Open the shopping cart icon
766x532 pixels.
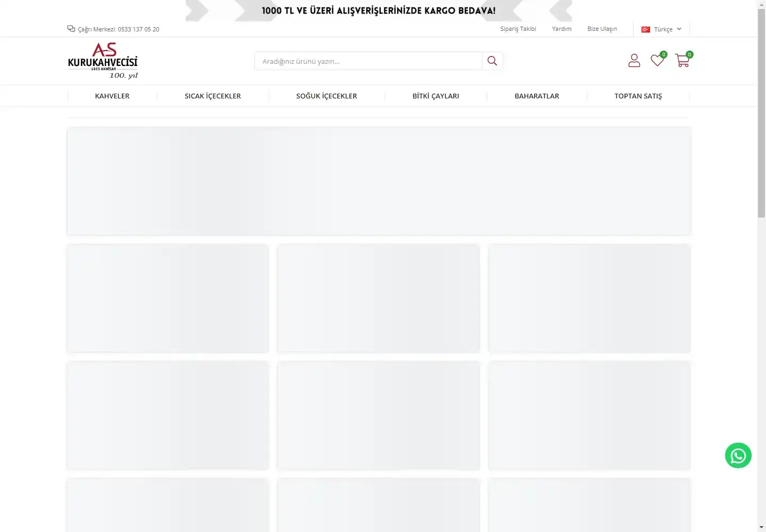pyautogui.click(x=682, y=61)
